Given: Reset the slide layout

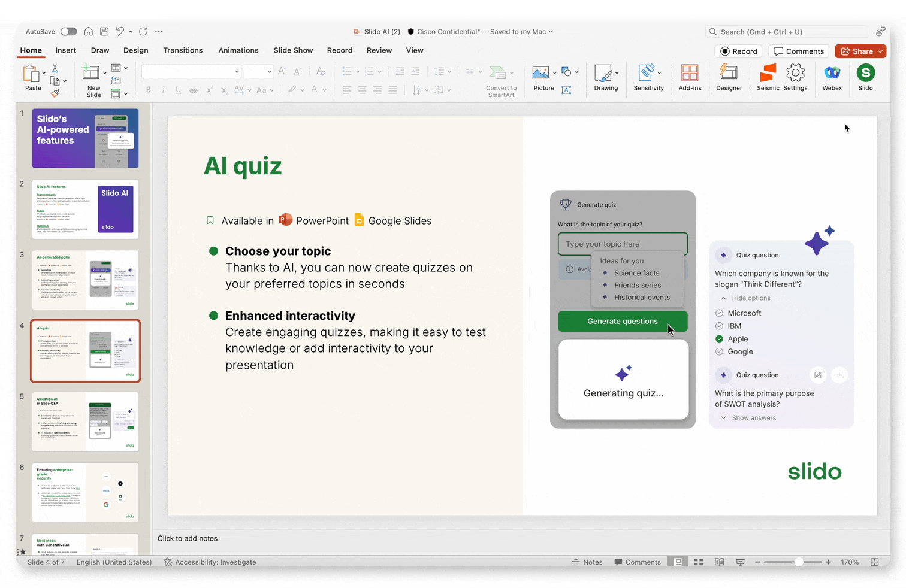Looking at the screenshot, I should coord(116,80).
